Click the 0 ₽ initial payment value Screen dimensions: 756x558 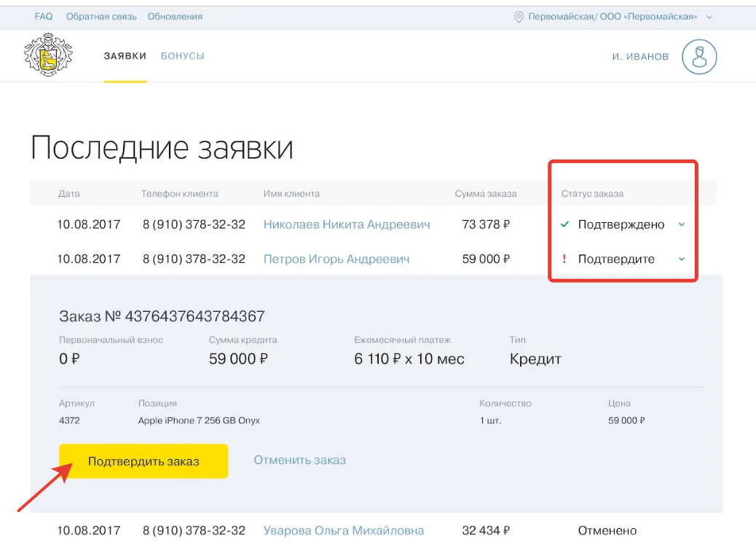coord(69,359)
